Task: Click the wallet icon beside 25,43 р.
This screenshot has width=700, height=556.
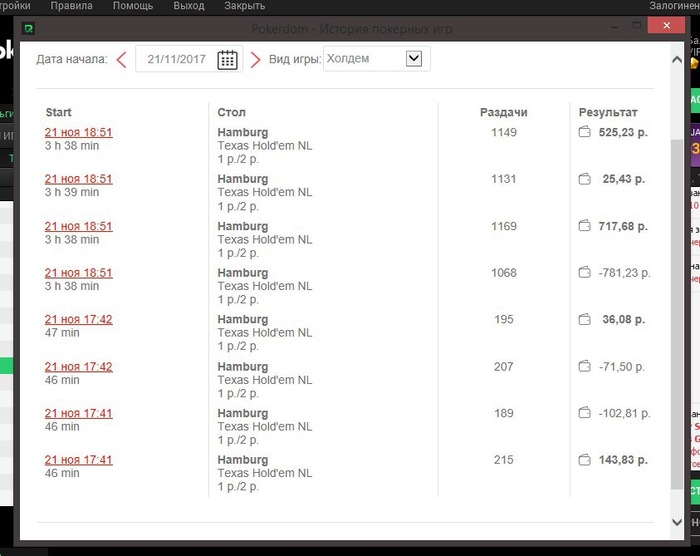Action: click(x=584, y=179)
